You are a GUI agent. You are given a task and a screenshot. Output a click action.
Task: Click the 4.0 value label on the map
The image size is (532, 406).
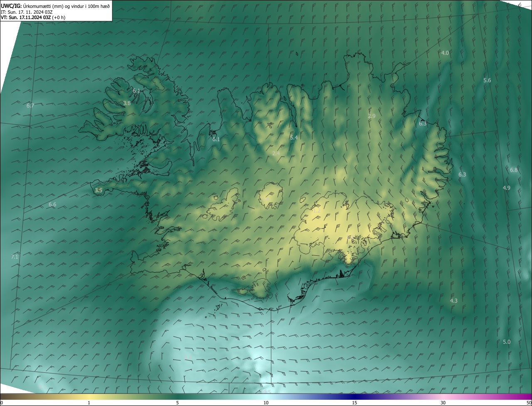(x=445, y=53)
